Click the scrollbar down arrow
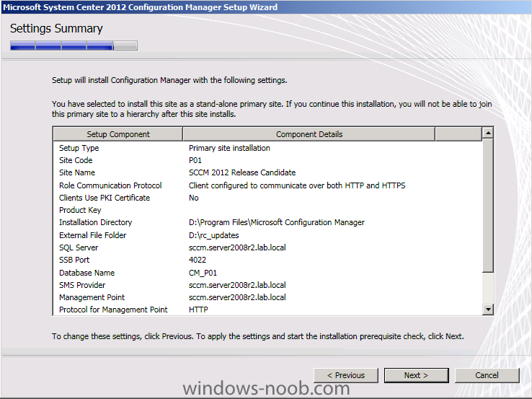 coord(488,309)
